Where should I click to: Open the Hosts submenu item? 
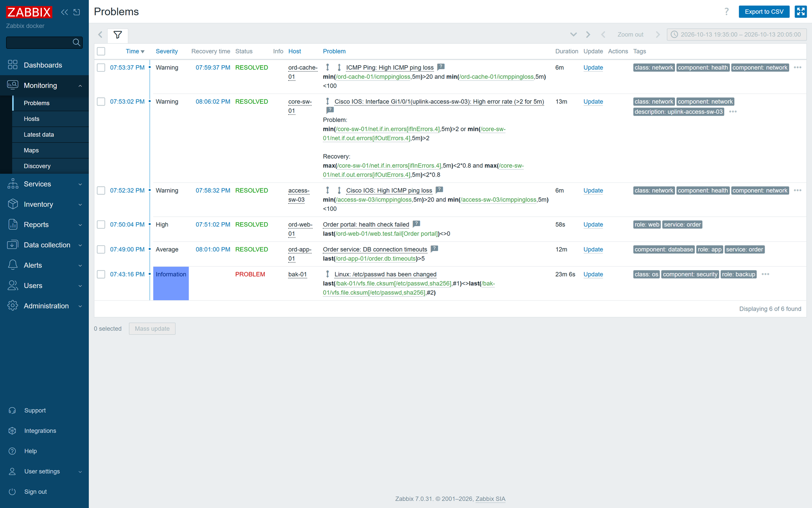50,119
